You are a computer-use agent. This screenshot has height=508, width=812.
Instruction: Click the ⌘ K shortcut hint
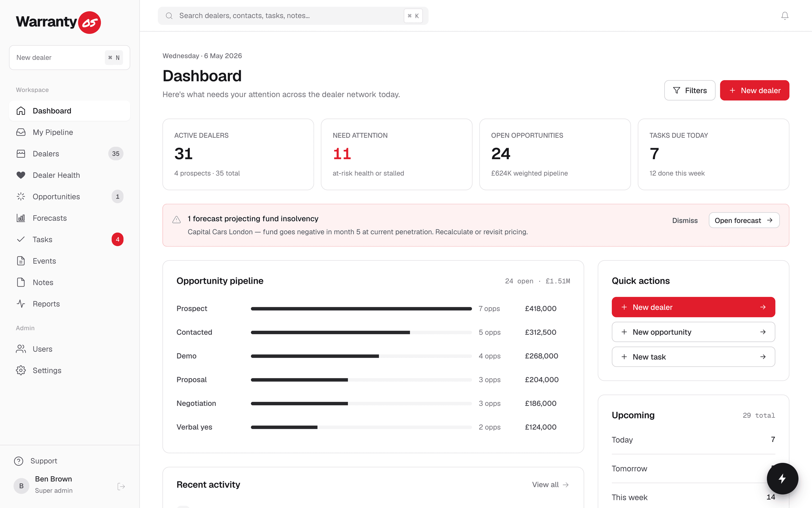tap(413, 16)
